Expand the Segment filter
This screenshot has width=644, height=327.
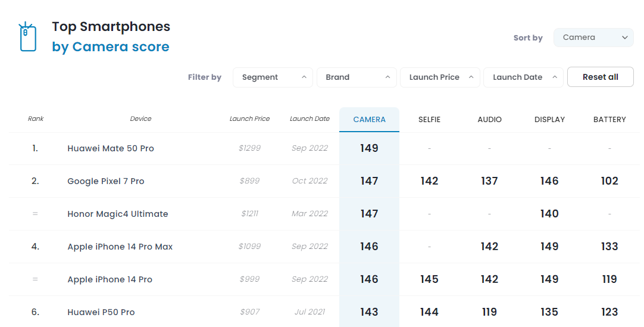pos(273,77)
